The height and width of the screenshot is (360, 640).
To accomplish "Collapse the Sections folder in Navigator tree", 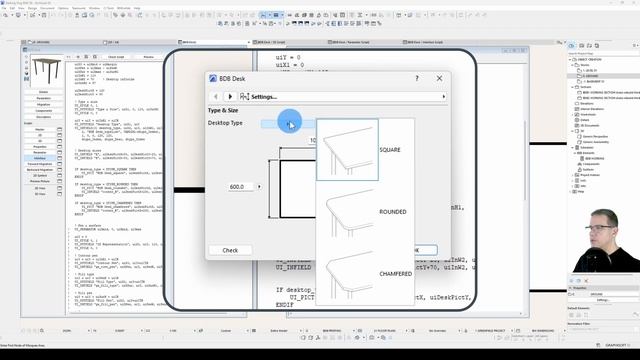I will tap(573, 87).
